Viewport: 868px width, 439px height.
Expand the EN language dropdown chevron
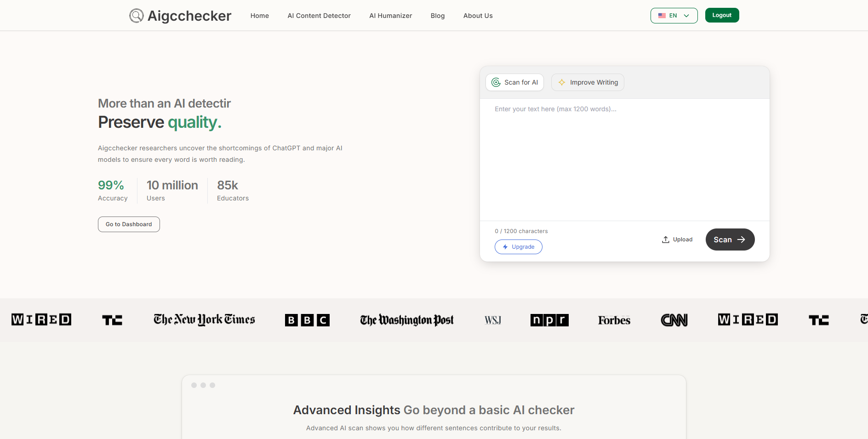686,16
